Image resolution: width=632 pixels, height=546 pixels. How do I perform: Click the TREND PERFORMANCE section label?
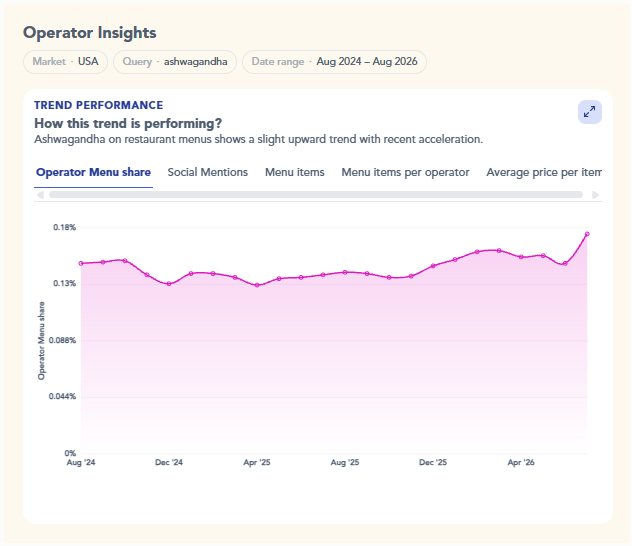point(99,105)
